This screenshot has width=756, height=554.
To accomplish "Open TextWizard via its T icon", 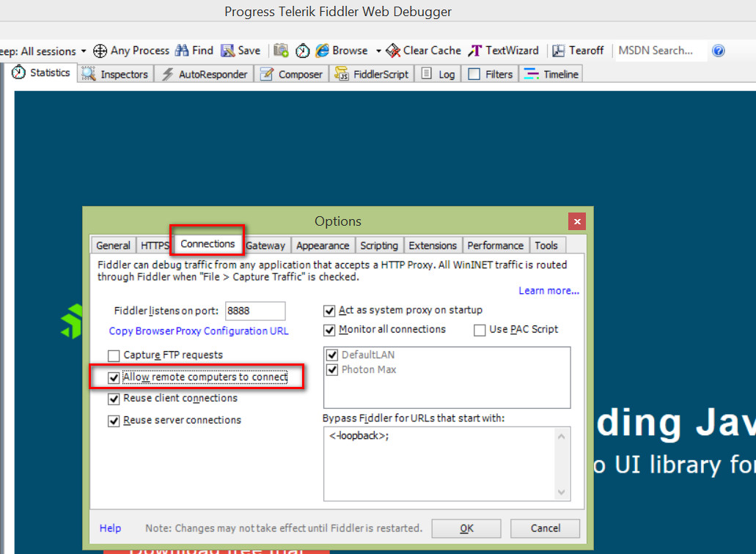I will (x=475, y=51).
